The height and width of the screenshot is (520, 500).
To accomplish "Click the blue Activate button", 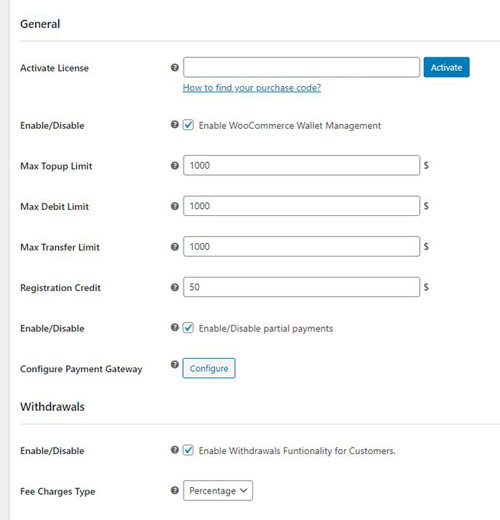I will [x=446, y=67].
